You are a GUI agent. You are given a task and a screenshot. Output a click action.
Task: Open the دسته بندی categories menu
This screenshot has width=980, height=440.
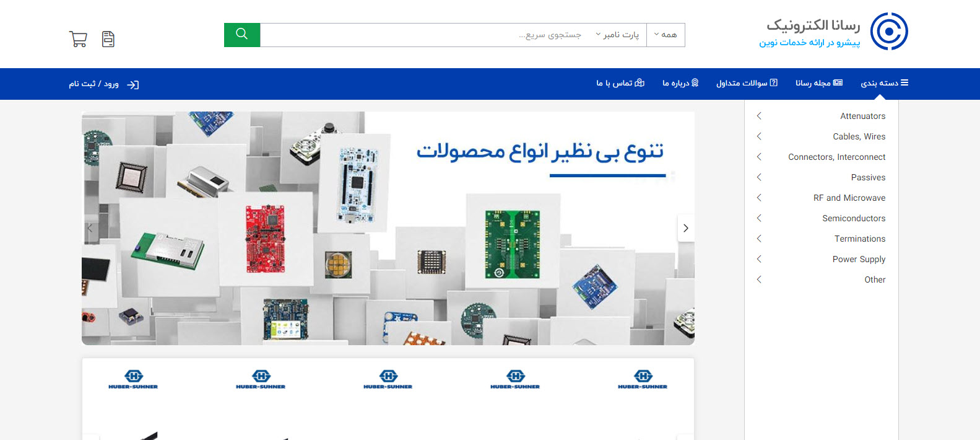[x=884, y=83]
